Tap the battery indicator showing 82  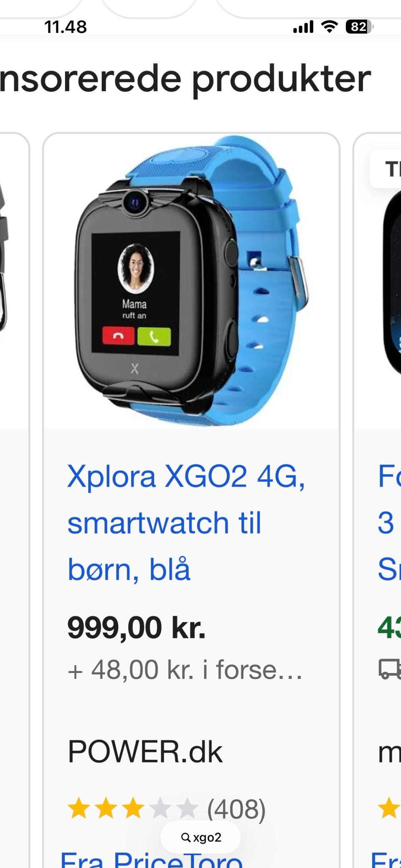(x=359, y=27)
